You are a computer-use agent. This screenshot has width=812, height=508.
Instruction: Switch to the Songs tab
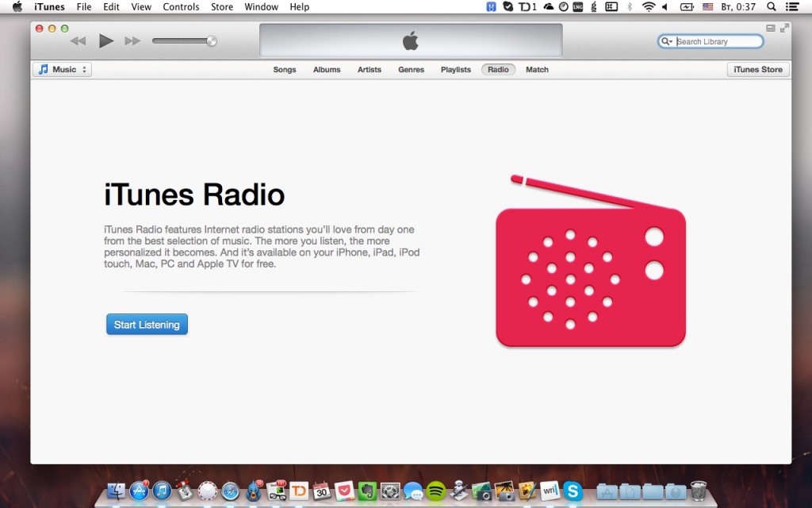(x=285, y=70)
